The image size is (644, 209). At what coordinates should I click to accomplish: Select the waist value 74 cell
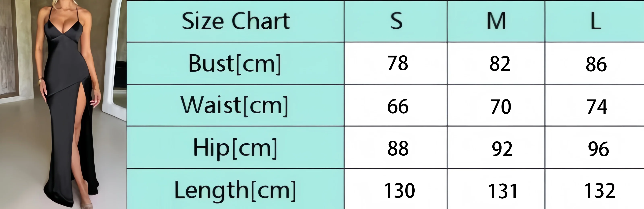point(595,105)
